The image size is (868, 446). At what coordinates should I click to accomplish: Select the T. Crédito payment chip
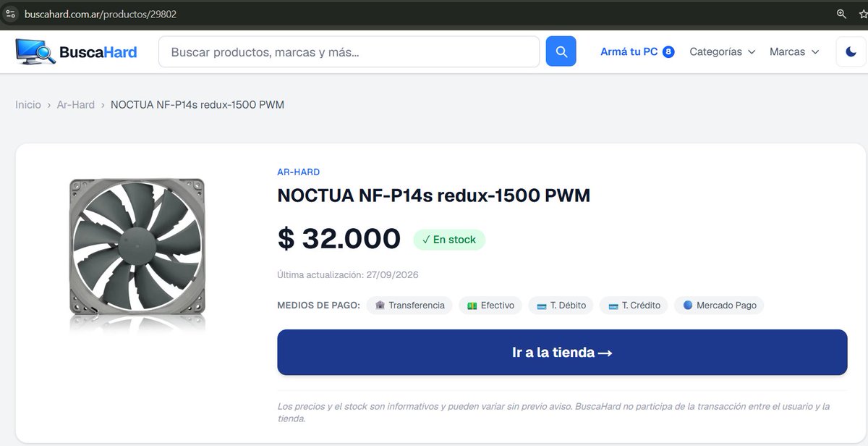(x=634, y=306)
